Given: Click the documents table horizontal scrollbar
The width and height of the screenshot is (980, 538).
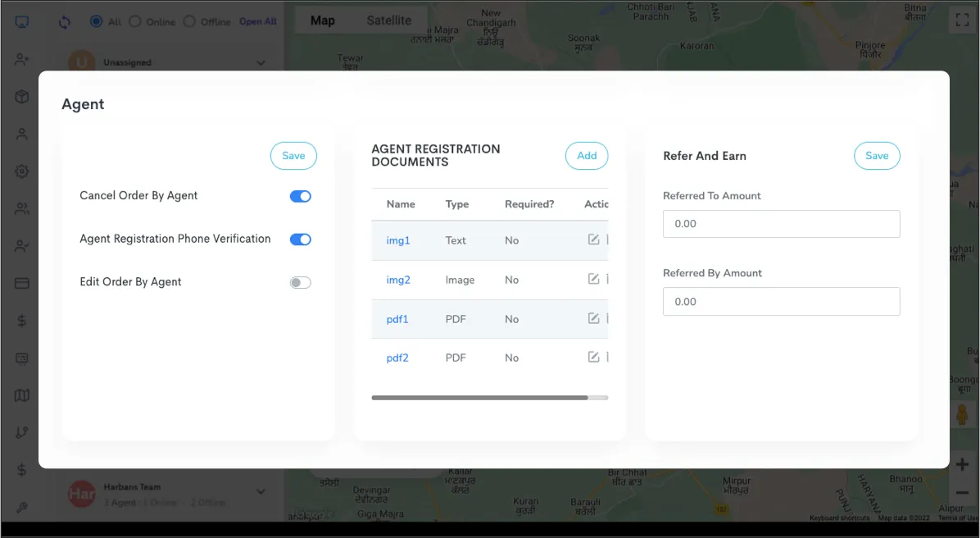Looking at the screenshot, I should click(479, 398).
